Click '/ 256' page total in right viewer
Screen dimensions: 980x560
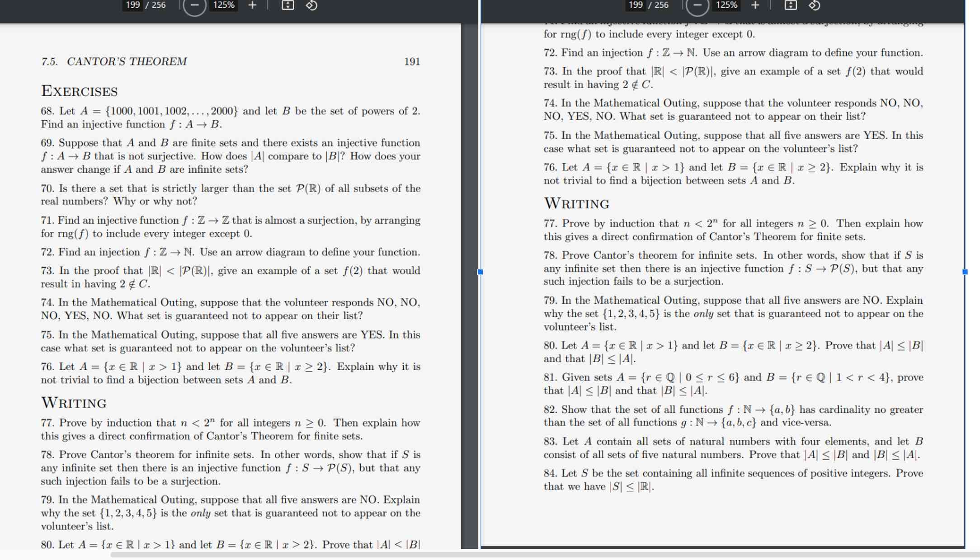(x=658, y=5)
